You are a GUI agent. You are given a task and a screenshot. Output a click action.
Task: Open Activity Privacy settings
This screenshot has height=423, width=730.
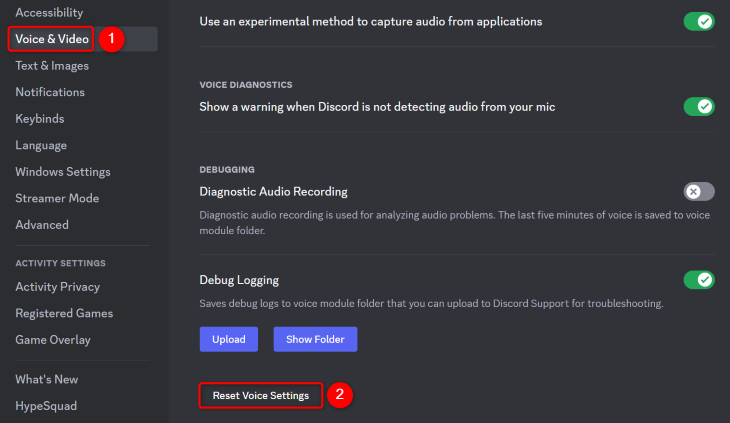(x=58, y=287)
